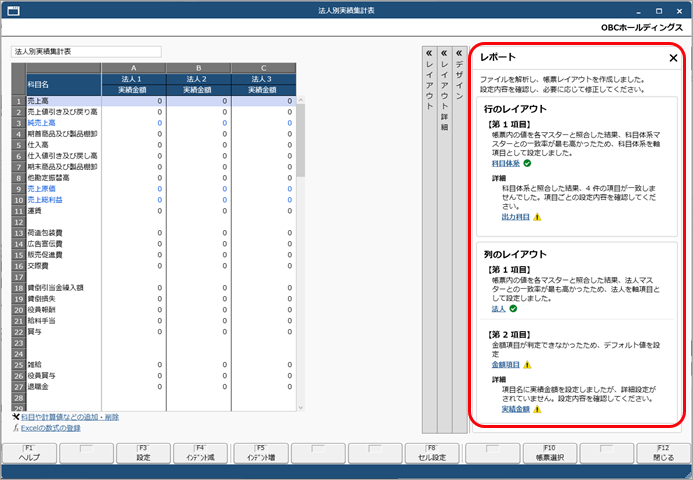The width and height of the screenshot is (693, 480).
Task: Open the 出力科目 link in the report
Action: (515, 217)
